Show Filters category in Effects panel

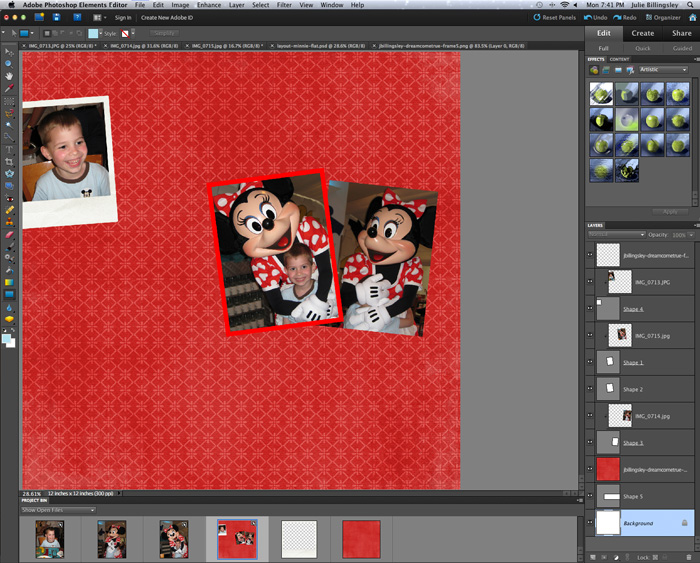click(594, 70)
